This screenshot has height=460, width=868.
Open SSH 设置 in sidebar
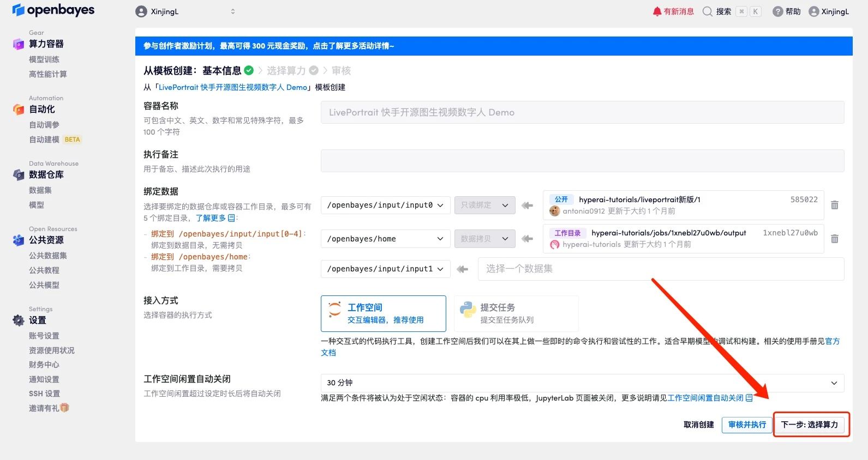(x=45, y=394)
